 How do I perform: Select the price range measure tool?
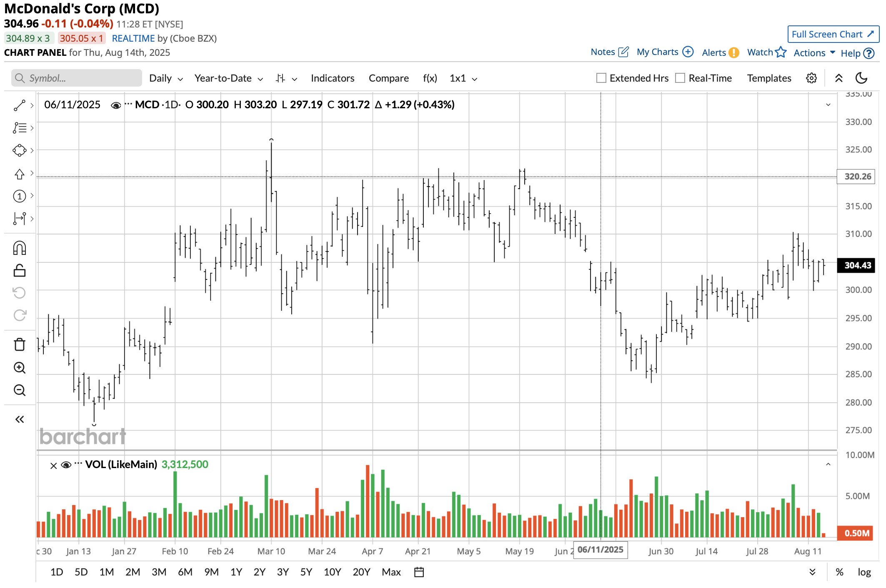19,219
